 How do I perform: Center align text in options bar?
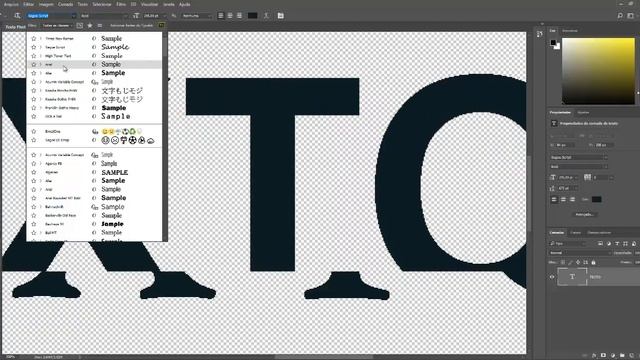pos(230,16)
